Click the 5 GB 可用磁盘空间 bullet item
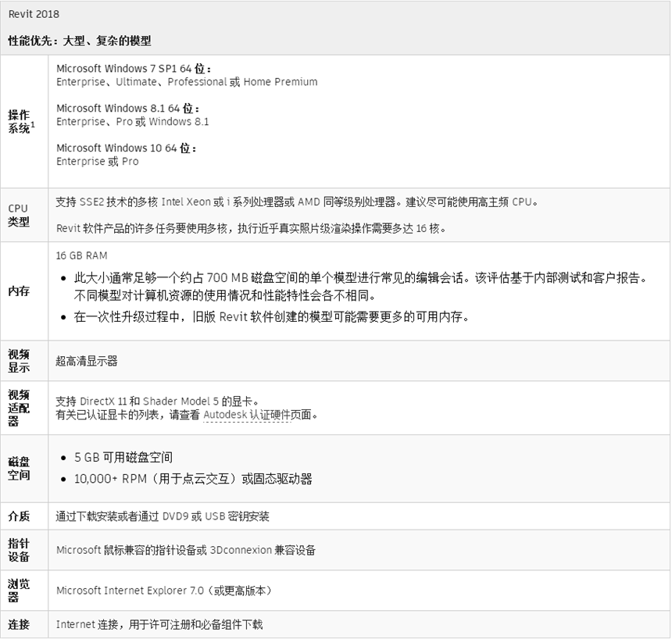This screenshot has width=672, height=639. click(123, 457)
